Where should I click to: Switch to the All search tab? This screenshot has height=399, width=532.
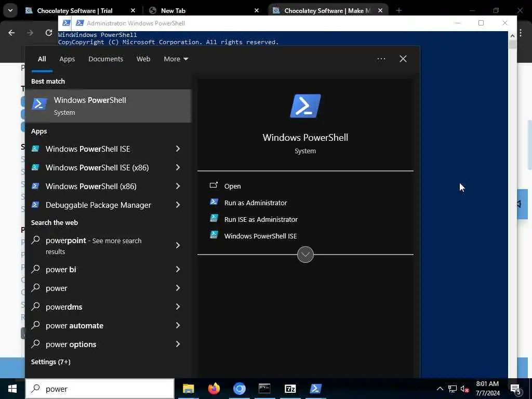coord(42,59)
